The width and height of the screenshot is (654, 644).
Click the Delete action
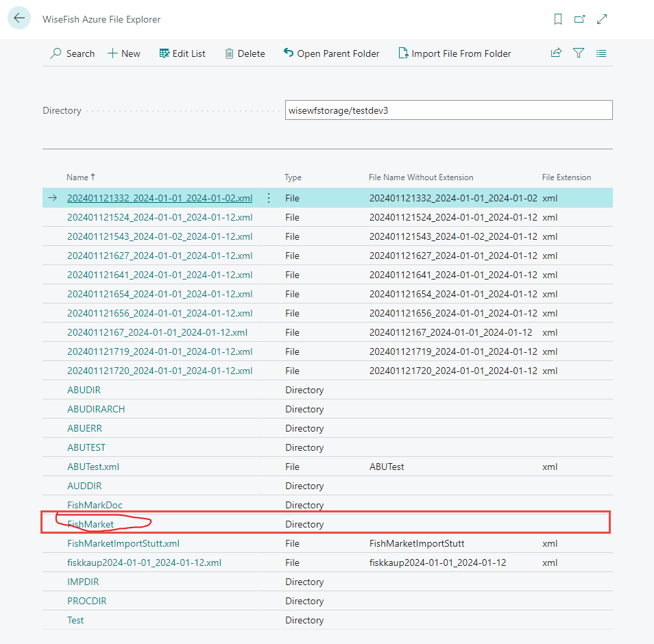click(245, 53)
